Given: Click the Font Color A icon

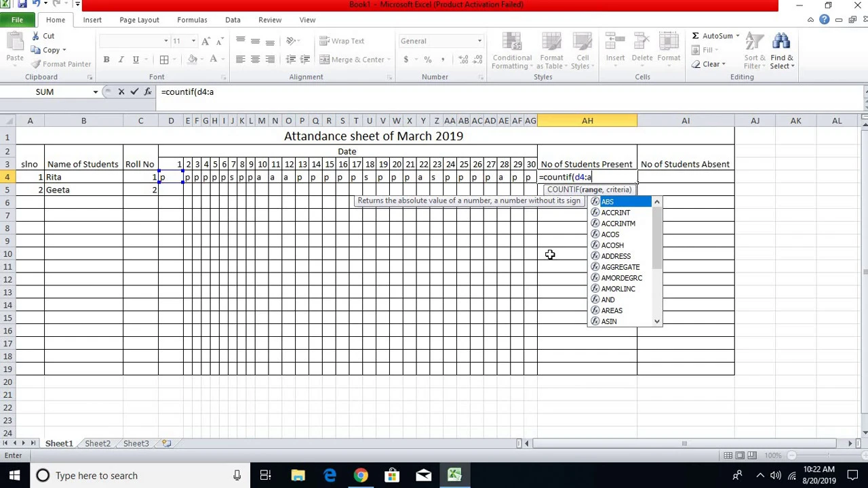Looking at the screenshot, I should point(213,60).
